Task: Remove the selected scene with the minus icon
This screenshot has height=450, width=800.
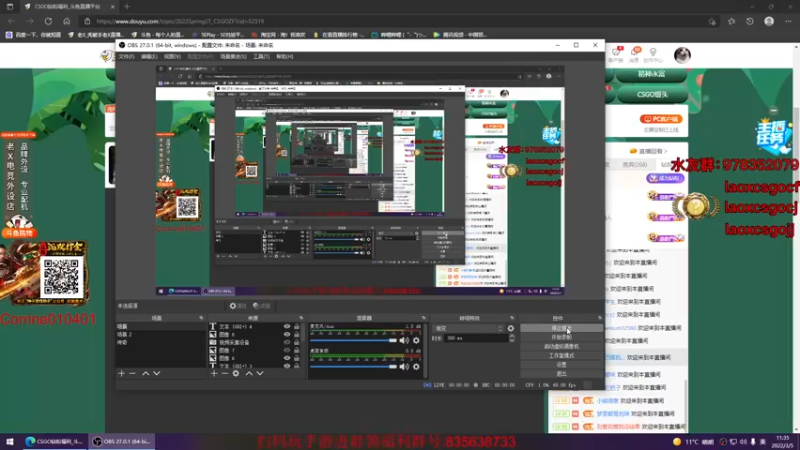Action: click(x=133, y=373)
